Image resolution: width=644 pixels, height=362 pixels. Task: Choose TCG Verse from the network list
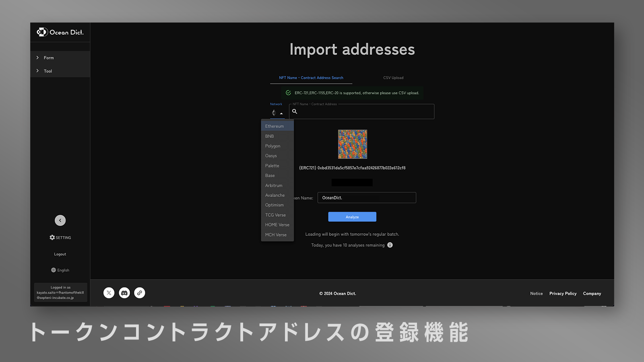click(x=277, y=215)
